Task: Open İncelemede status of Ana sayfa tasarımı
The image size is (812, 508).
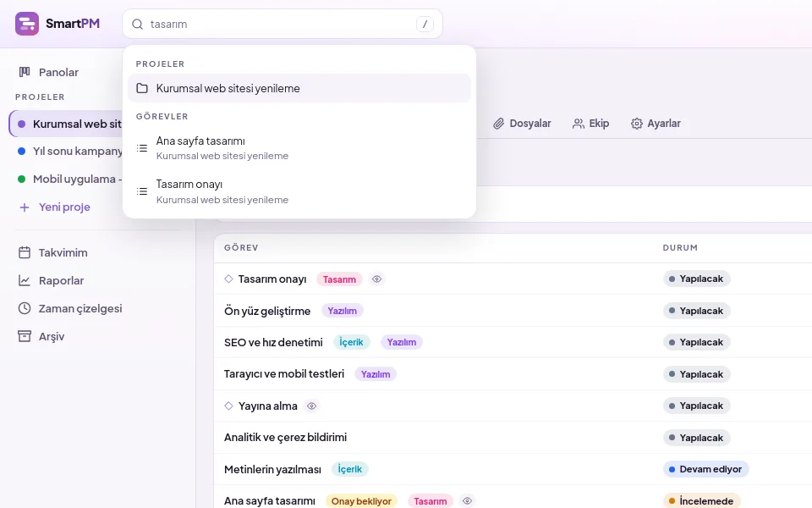Action: point(702,500)
